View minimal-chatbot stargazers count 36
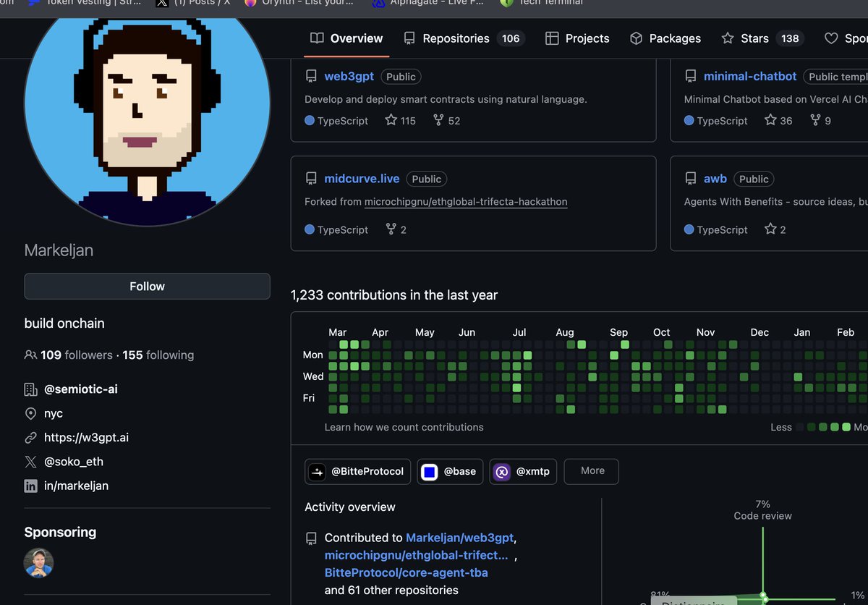This screenshot has width=868, height=605. tap(779, 121)
